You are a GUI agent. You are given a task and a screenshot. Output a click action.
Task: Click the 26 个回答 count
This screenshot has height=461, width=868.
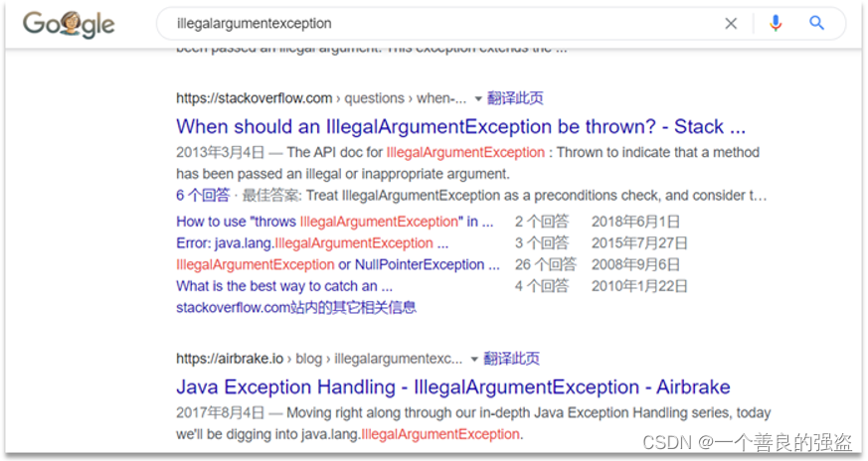(545, 264)
